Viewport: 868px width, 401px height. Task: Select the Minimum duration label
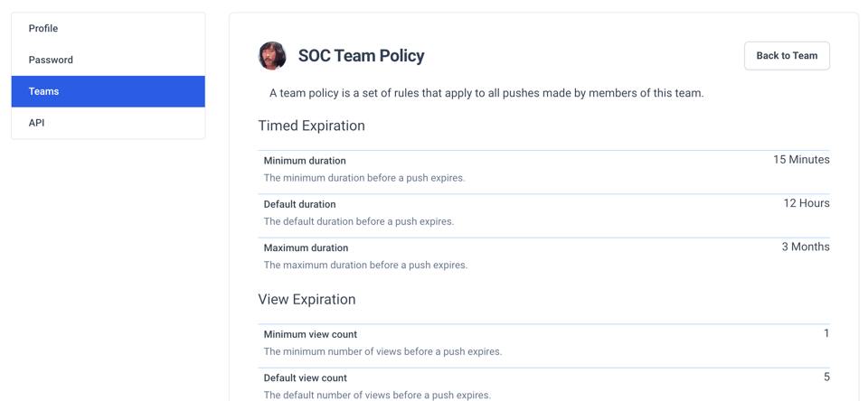coord(305,161)
